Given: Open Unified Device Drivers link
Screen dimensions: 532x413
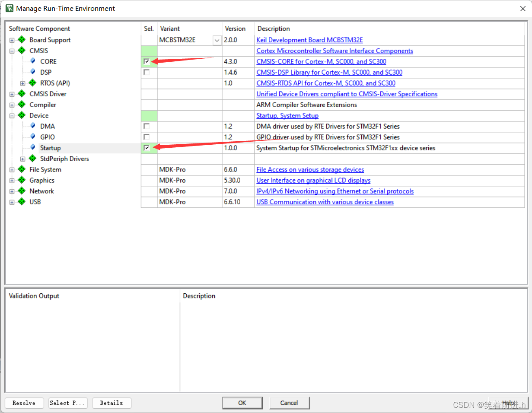Looking at the screenshot, I should [347, 94].
